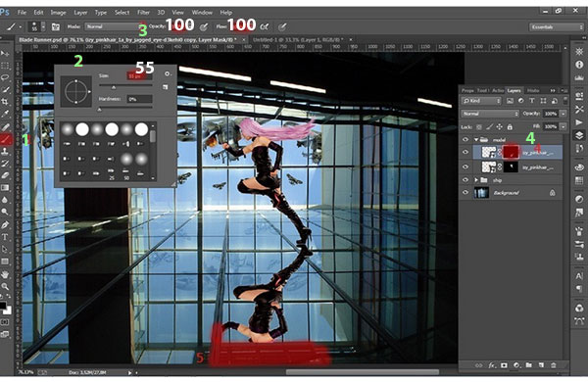This screenshot has width=588, height=382.
Task: Click the brush Size input field
Action: tap(139, 76)
